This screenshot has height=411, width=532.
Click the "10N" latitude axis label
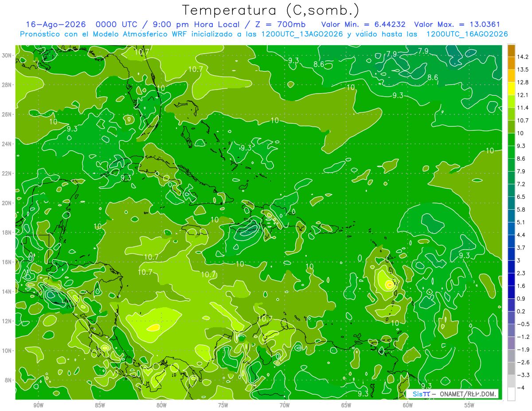pos(8,351)
